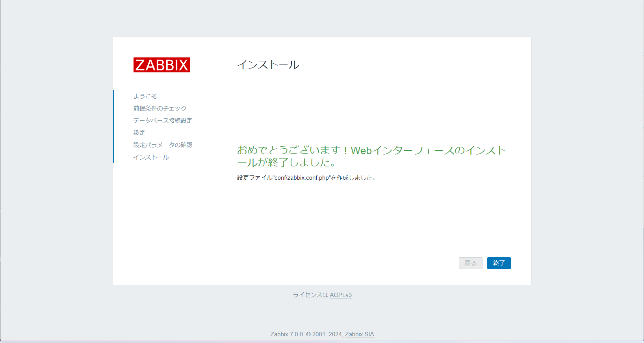
Task: Click the conf/zabbix.conf.php created message
Action: coord(306,178)
